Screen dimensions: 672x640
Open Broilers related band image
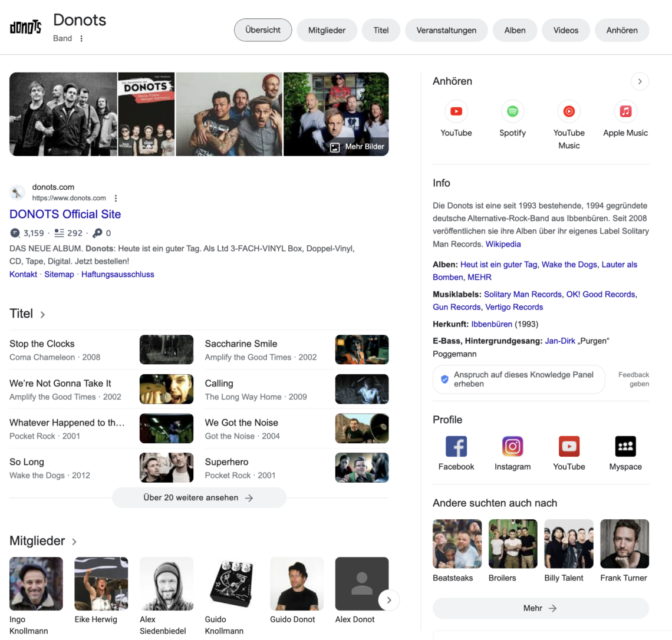tap(513, 543)
